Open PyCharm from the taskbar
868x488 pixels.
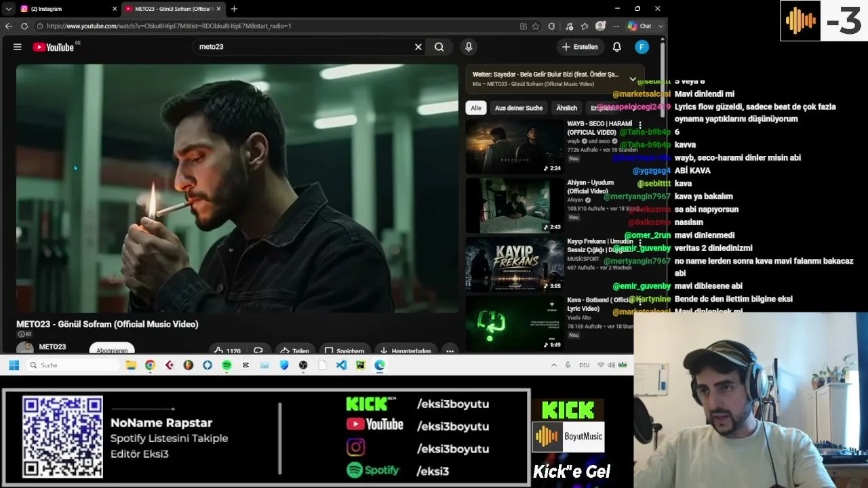click(x=360, y=365)
